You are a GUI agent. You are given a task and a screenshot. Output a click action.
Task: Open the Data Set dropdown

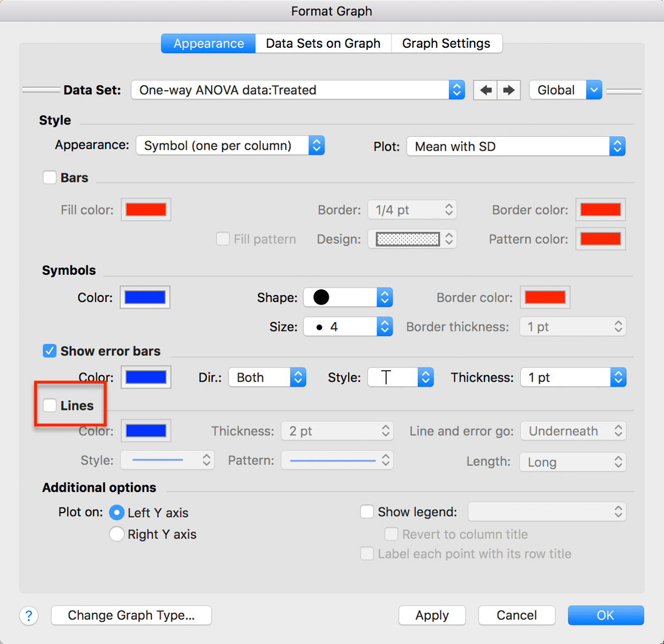[456, 90]
